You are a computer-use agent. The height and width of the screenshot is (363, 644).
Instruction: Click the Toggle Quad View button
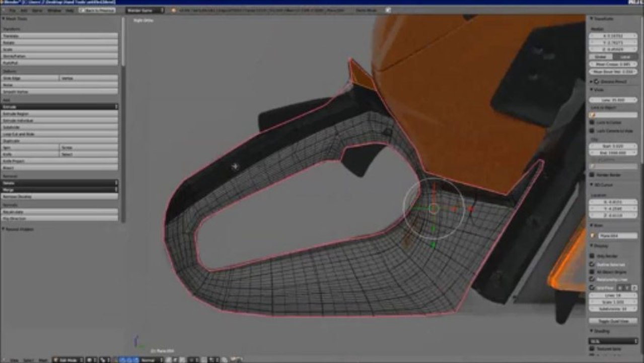pyautogui.click(x=613, y=321)
